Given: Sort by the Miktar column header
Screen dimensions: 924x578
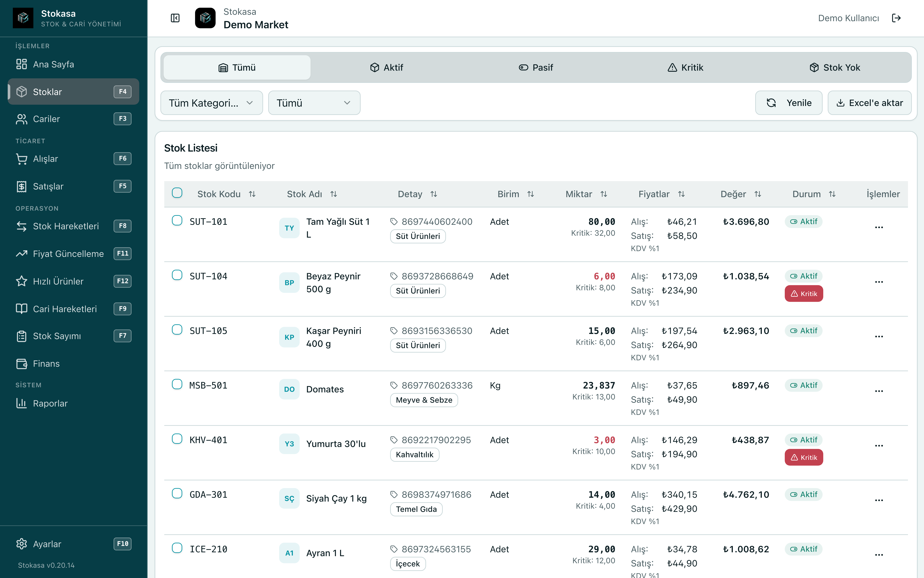Looking at the screenshot, I should (586, 194).
